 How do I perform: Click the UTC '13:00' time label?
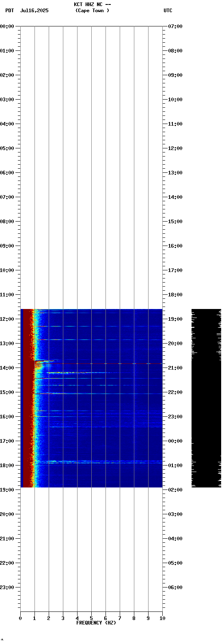[x=175, y=173]
